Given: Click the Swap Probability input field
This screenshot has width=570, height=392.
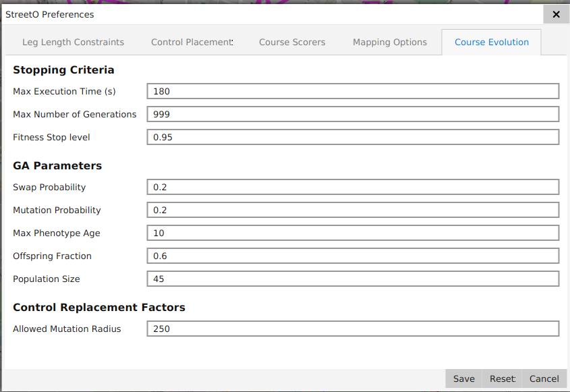Looking at the screenshot, I should [x=353, y=187].
